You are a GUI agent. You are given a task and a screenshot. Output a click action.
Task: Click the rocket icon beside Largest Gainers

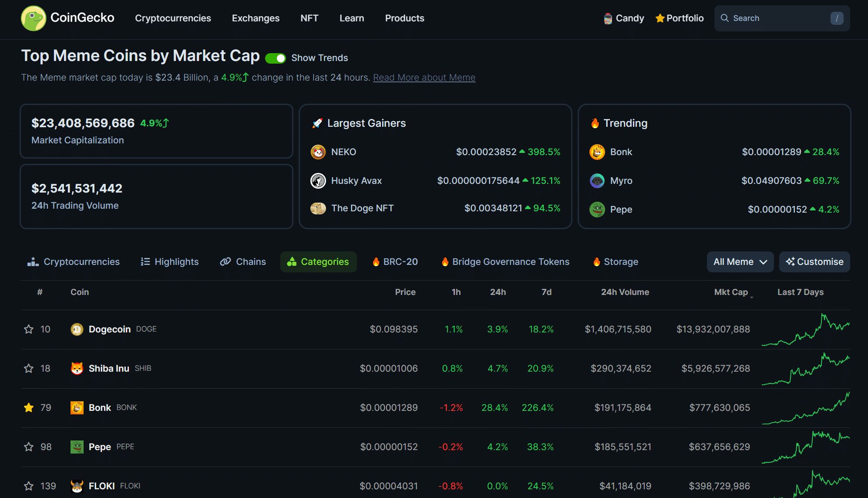pos(317,123)
